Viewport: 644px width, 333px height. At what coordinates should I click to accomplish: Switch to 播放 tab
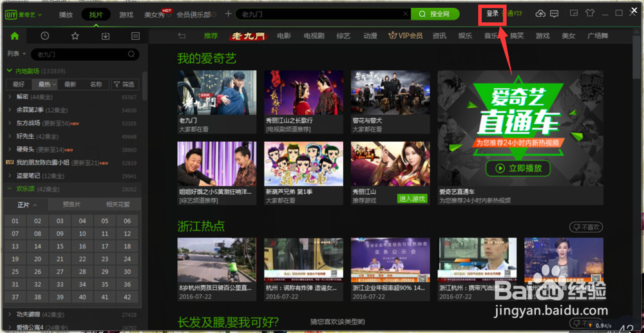pos(66,14)
